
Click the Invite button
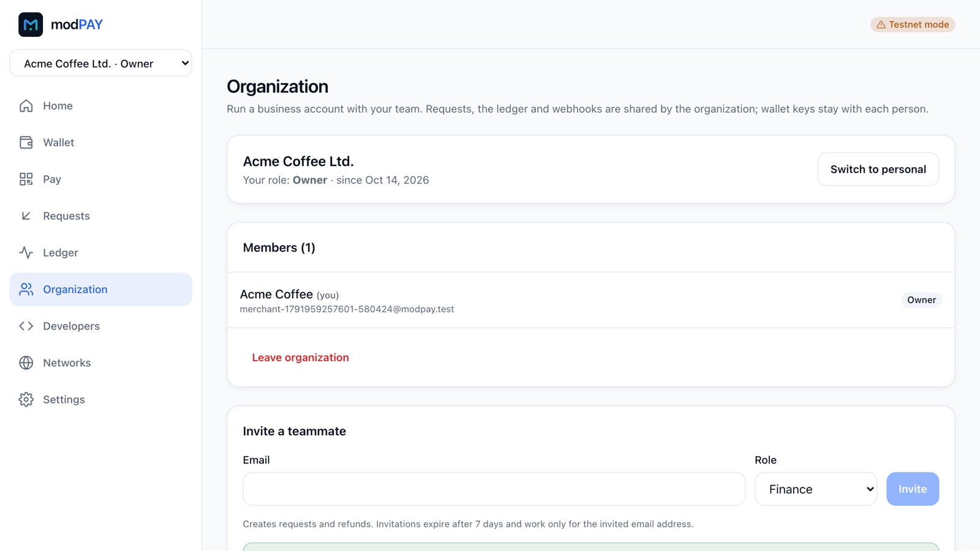912,489
